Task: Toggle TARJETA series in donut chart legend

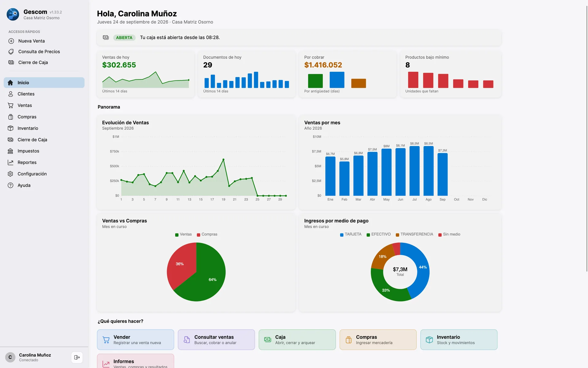Action: coord(351,234)
